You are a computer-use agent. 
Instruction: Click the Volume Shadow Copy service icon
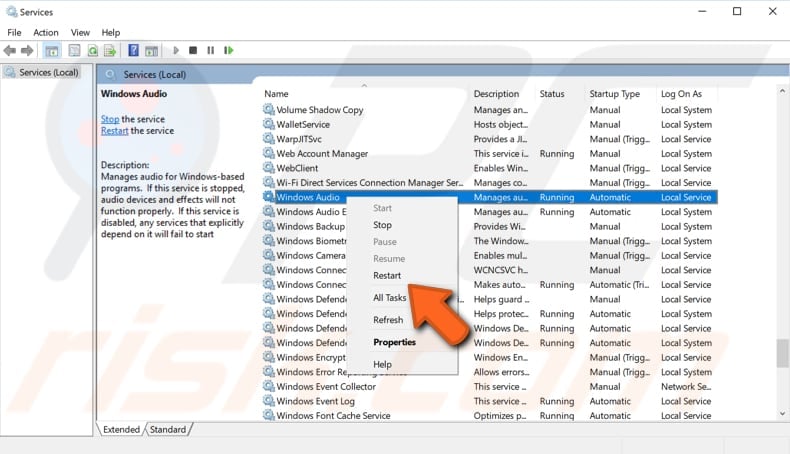269,109
